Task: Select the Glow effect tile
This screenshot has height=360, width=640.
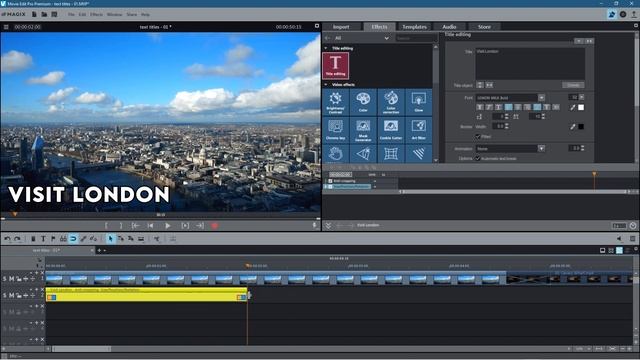Action: (x=419, y=102)
